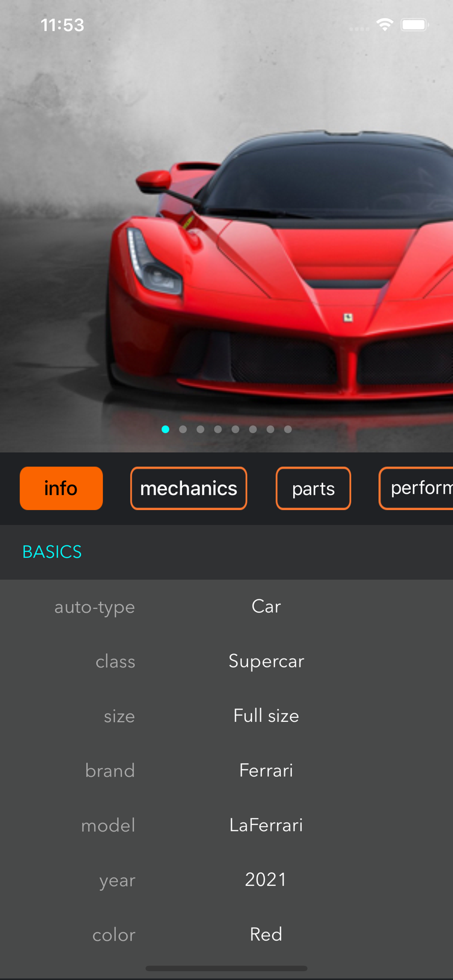Select the value 'Ferrari' in brand row
The image size is (453, 980).
[x=266, y=771]
